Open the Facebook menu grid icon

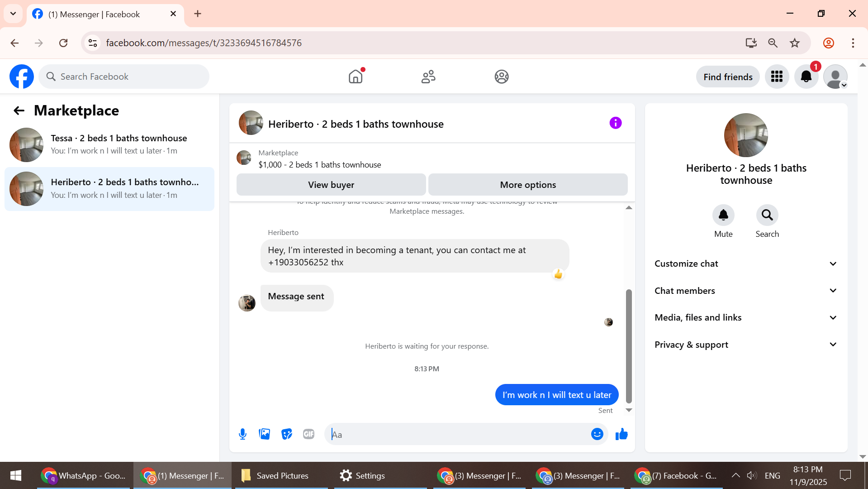coord(777,77)
